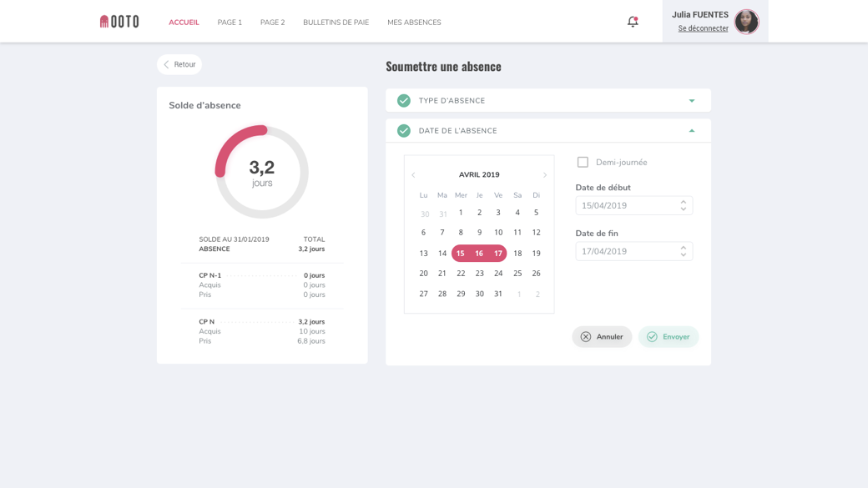
Task: Open Page 1 in navigation
Action: coord(230,23)
